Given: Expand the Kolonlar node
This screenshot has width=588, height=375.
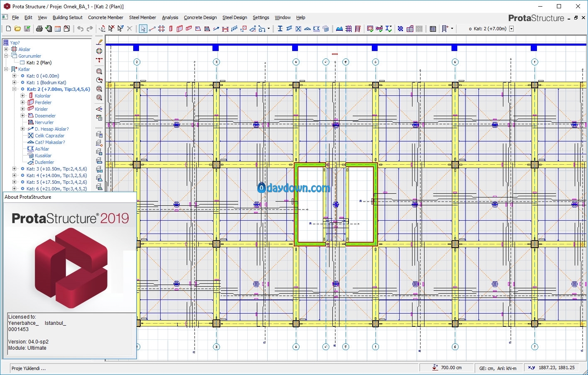Looking at the screenshot, I should [23, 96].
